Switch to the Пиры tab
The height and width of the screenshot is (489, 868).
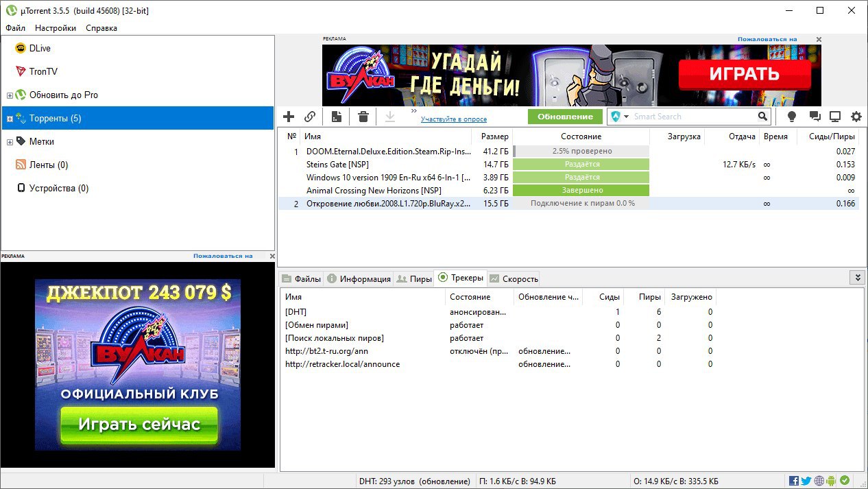pyautogui.click(x=414, y=278)
